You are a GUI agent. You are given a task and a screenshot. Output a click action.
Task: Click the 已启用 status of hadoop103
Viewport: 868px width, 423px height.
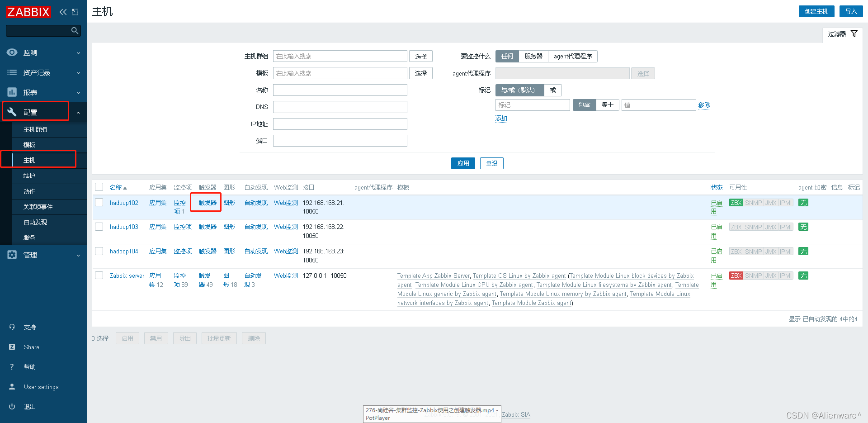716,231
